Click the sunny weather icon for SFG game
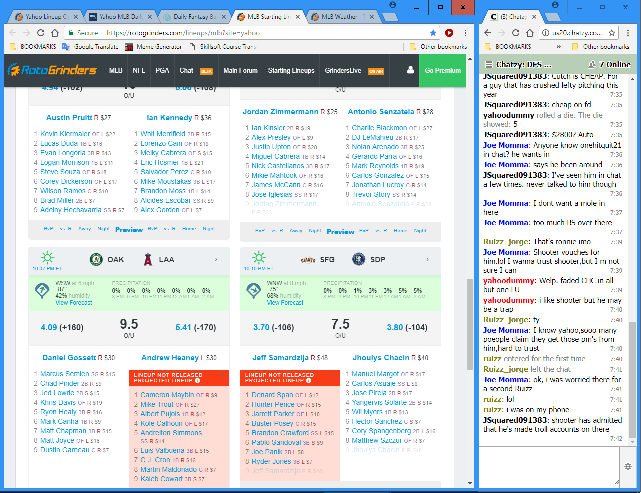641x493 pixels. (259, 258)
